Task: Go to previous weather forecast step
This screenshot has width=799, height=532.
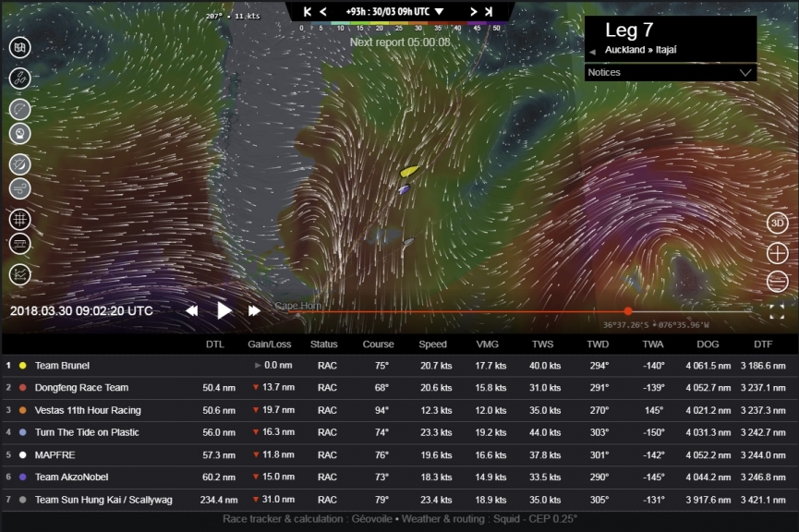Action: pos(323,11)
